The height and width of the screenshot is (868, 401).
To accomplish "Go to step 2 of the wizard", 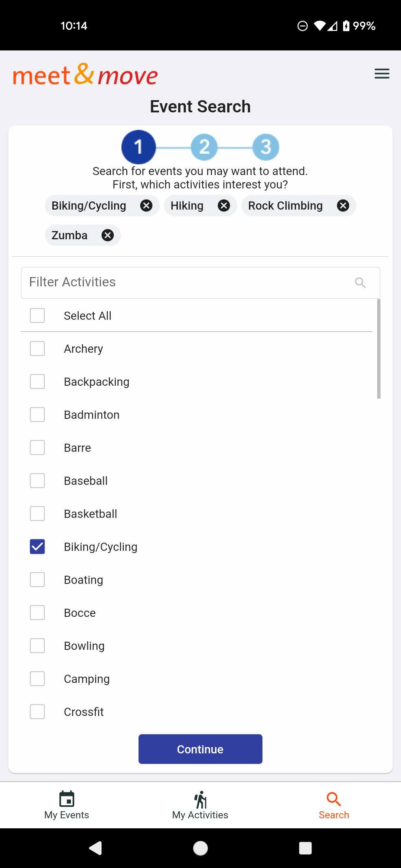I will click(204, 147).
